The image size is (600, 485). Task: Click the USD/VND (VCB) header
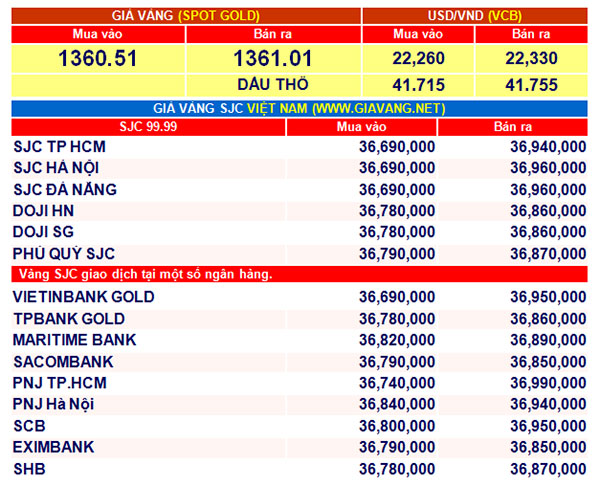[x=474, y=16]
